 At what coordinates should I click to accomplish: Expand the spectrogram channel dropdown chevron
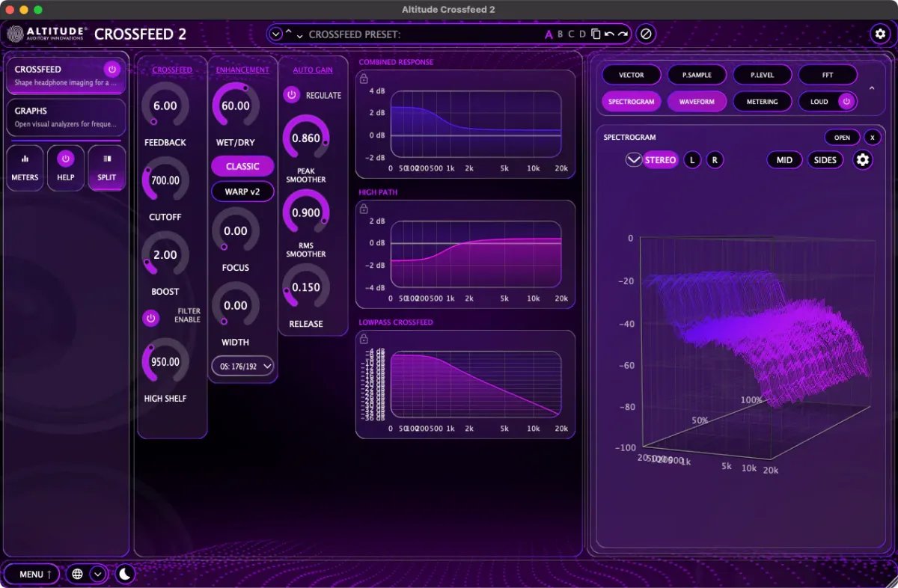point(634,159)
